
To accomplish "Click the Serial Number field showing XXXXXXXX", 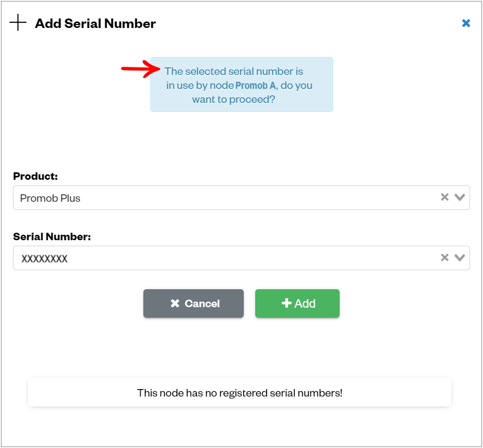I will 241,258.
